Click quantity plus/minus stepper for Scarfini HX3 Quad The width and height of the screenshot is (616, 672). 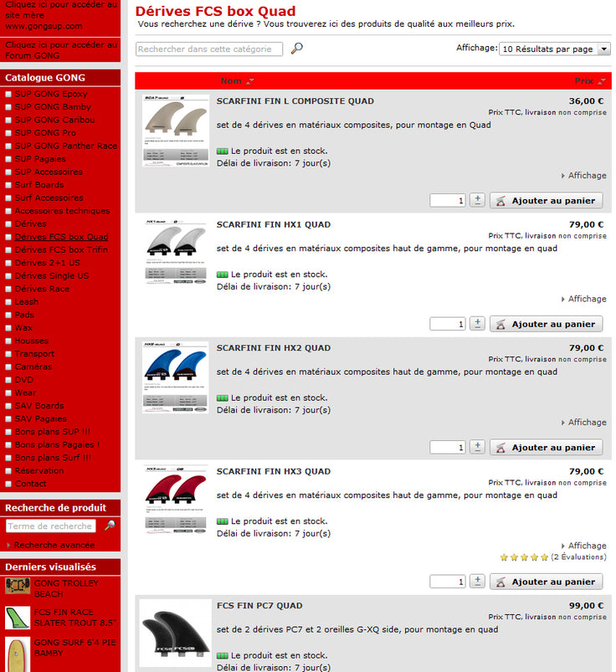[477, 581]
